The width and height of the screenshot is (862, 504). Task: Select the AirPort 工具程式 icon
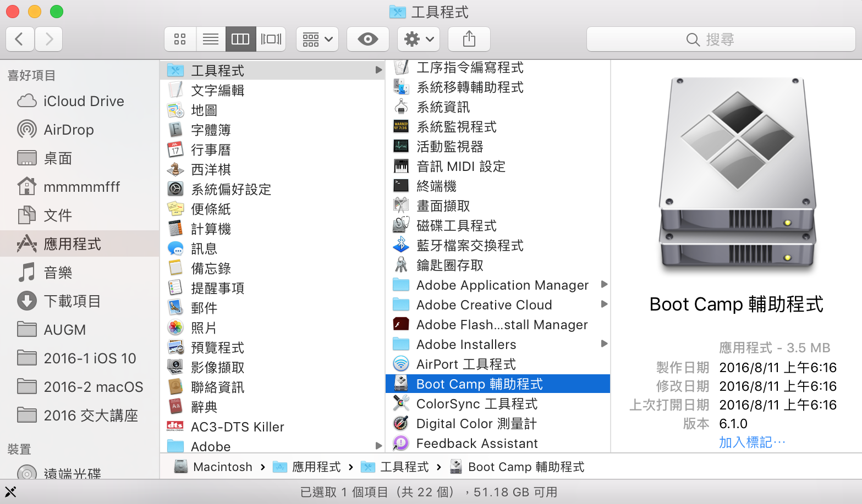[401, 364]
